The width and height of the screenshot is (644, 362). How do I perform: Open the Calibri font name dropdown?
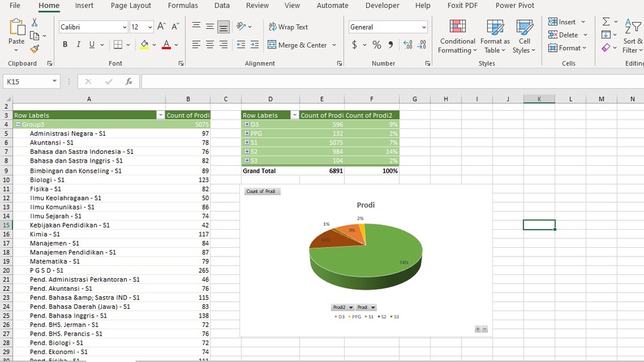click(125, 27)
